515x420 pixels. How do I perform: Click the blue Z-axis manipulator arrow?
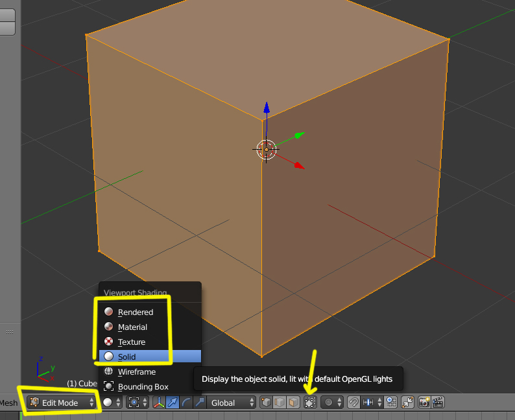(x=267, y=108)
